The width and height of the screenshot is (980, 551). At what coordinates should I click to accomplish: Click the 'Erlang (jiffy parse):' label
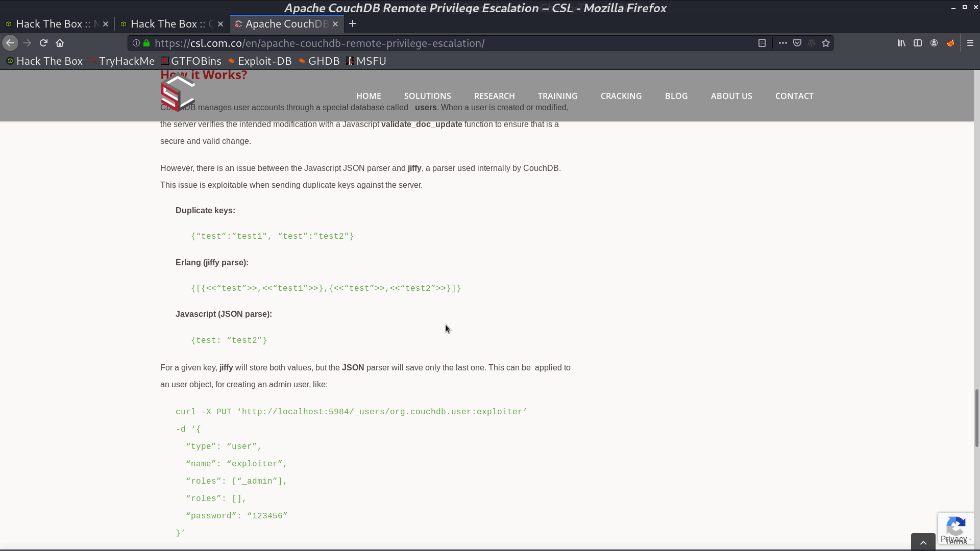[x=212, y=262]
